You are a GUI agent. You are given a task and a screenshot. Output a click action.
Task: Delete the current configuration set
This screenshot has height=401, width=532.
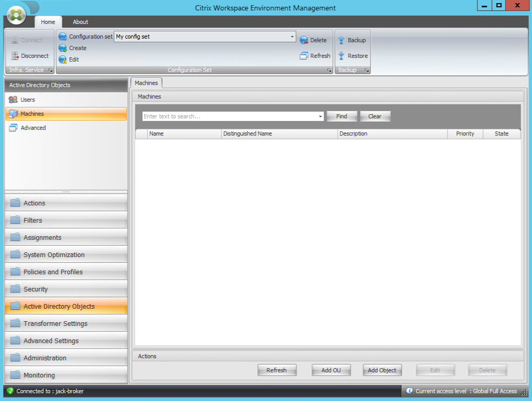303,40
